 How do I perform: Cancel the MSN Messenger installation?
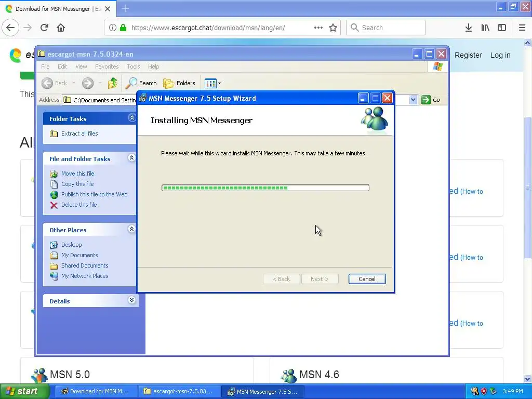[x=367, y=279]
